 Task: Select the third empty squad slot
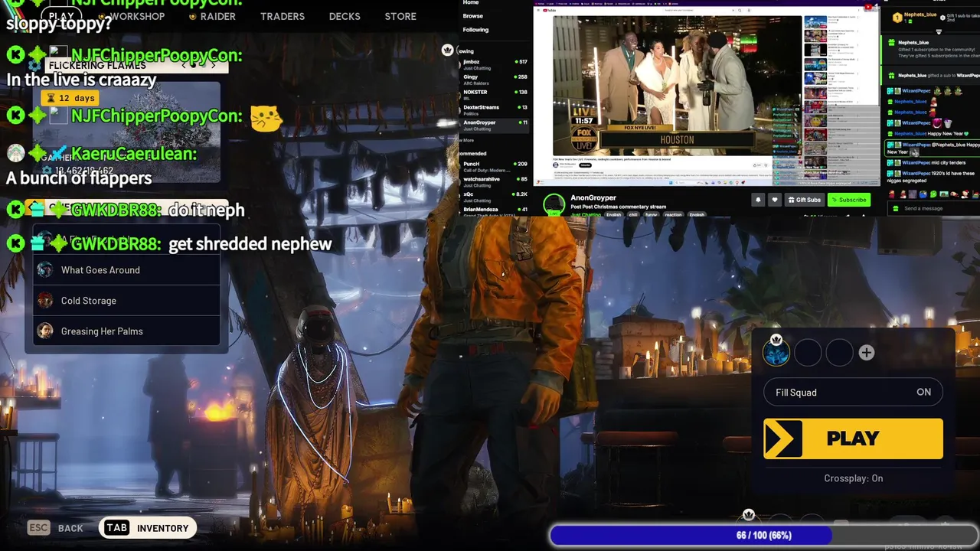pos(839,353)
